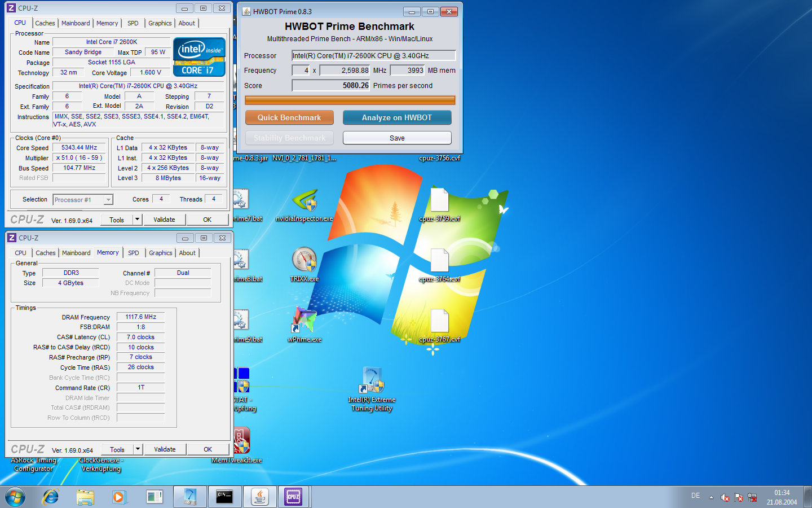Click Core Speed value 5343.44 MHz
This screenshot has height=508, width=812.
coord(80,147)
